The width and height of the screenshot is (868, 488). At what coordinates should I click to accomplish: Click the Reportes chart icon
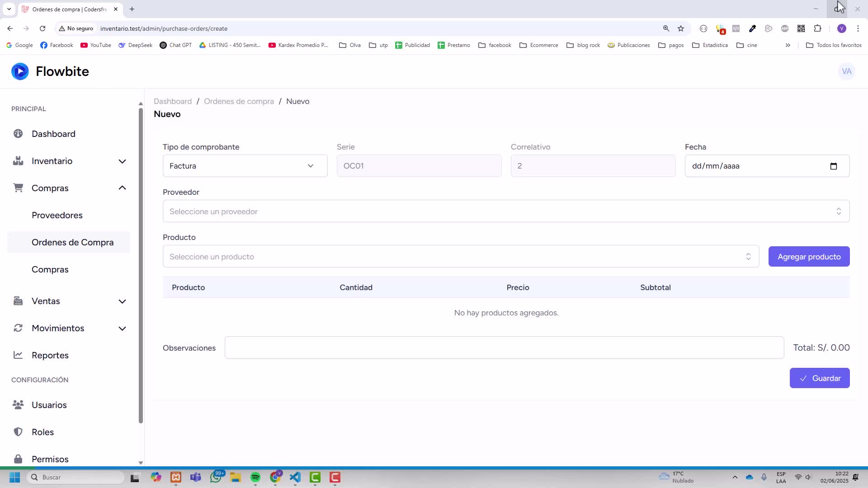pos(18,355)
